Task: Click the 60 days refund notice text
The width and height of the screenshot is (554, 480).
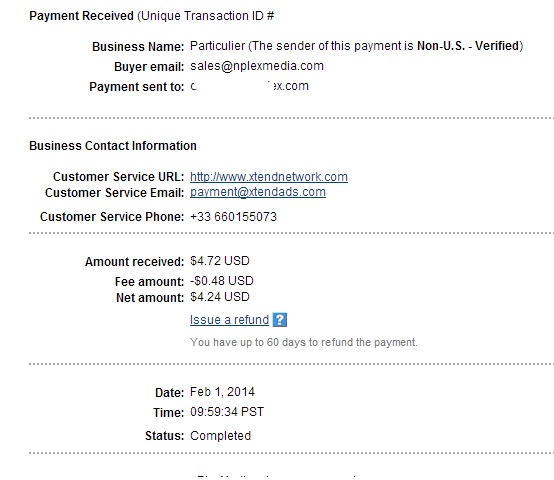Action: pyautogui.click(x=303, y=342)
